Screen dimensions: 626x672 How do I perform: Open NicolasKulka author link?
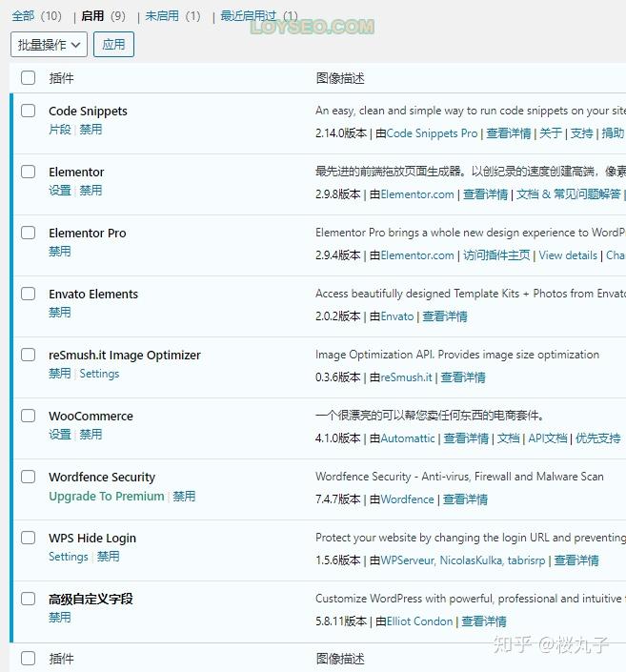pyautogui.click(x=472, y=560)
